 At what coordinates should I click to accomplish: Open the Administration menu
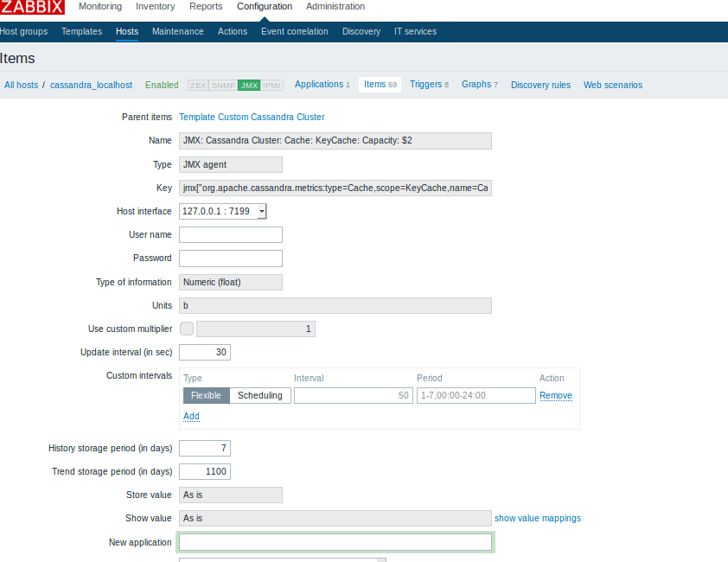point(335,7)
